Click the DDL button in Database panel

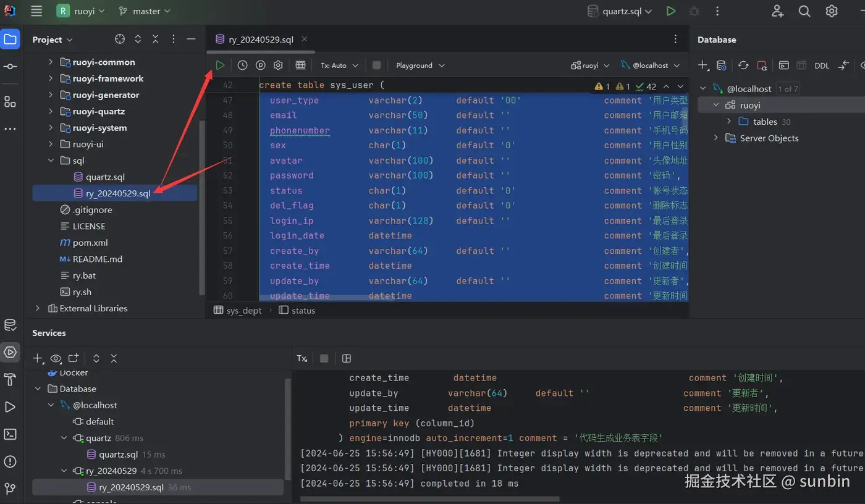pos(822,65)
